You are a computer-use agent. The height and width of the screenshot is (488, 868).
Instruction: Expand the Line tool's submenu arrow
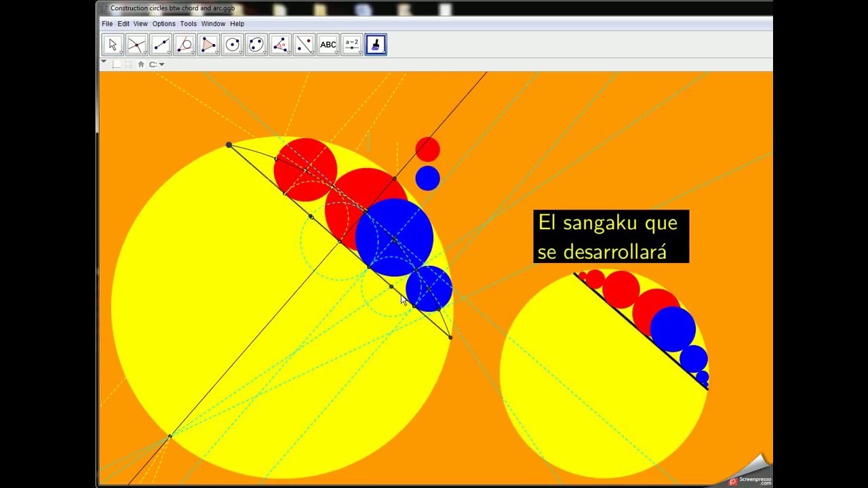click(x=169, y=53)
